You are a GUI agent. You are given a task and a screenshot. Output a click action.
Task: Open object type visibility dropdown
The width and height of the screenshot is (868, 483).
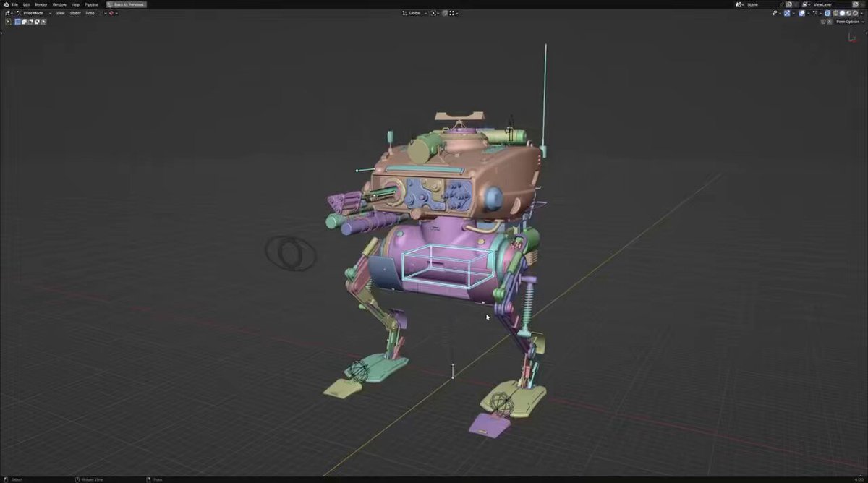tap(777, 13)
